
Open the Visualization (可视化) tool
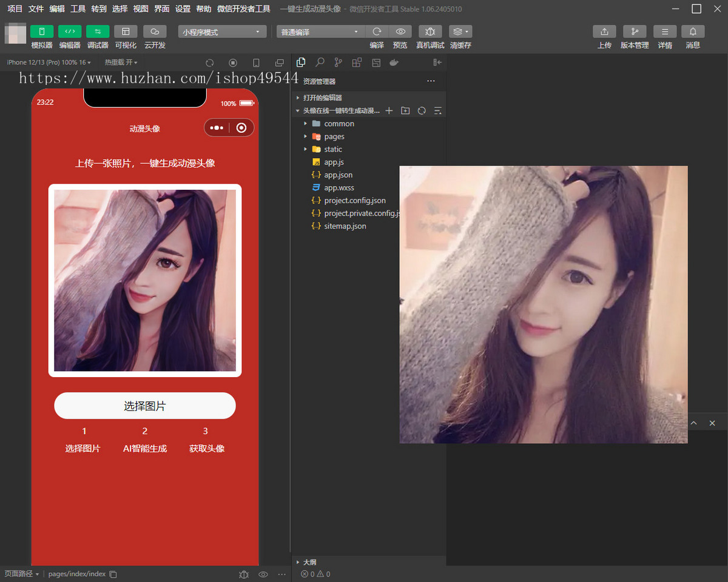126,32
